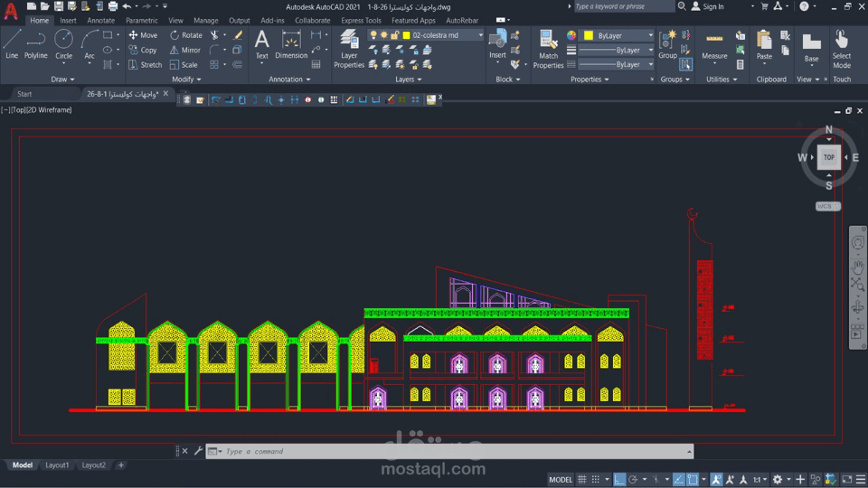Select the Circle tool
The height and width of the screenshot is (488, 868).
click(x=63, y=44)
